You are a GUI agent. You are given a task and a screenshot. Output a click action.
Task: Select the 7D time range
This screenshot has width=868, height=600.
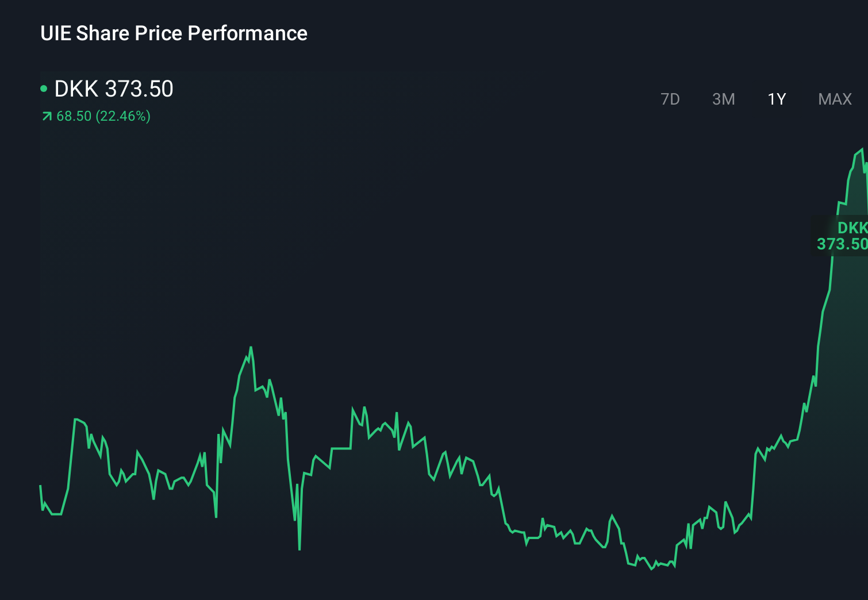[x=670, y=99]
